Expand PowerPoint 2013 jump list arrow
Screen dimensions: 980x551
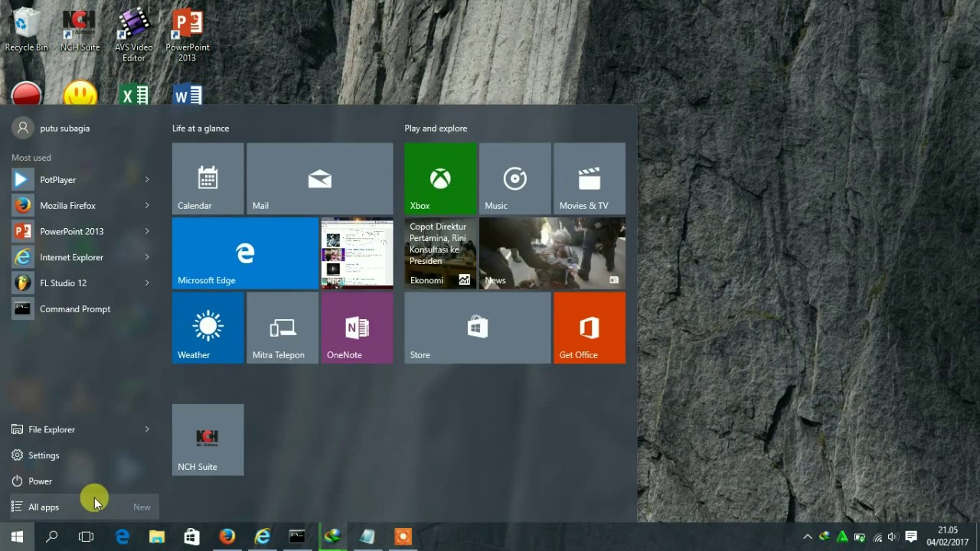(147, 231)
